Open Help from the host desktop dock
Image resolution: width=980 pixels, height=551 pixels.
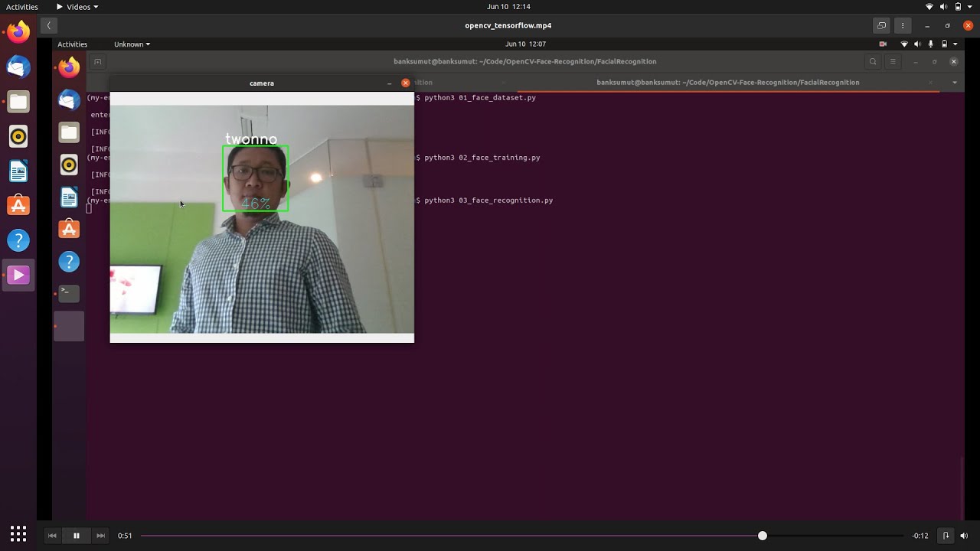pyautogui.click(x=18, y=240)
